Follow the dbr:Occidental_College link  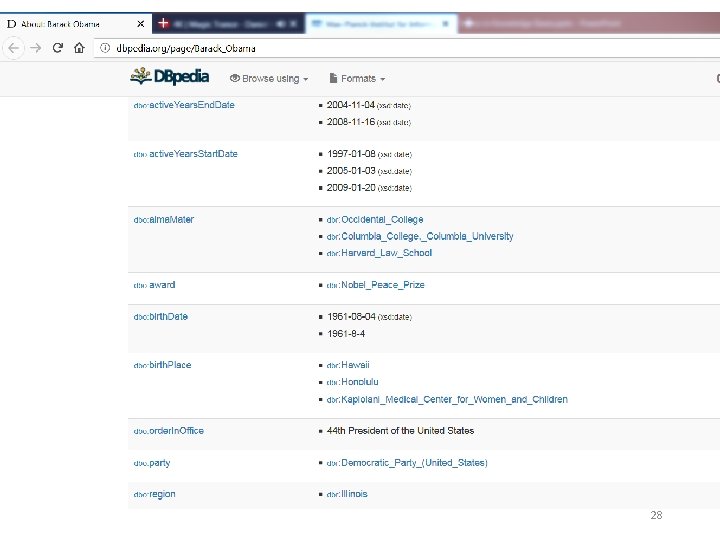pyautogui.click(x=375, y=220)
